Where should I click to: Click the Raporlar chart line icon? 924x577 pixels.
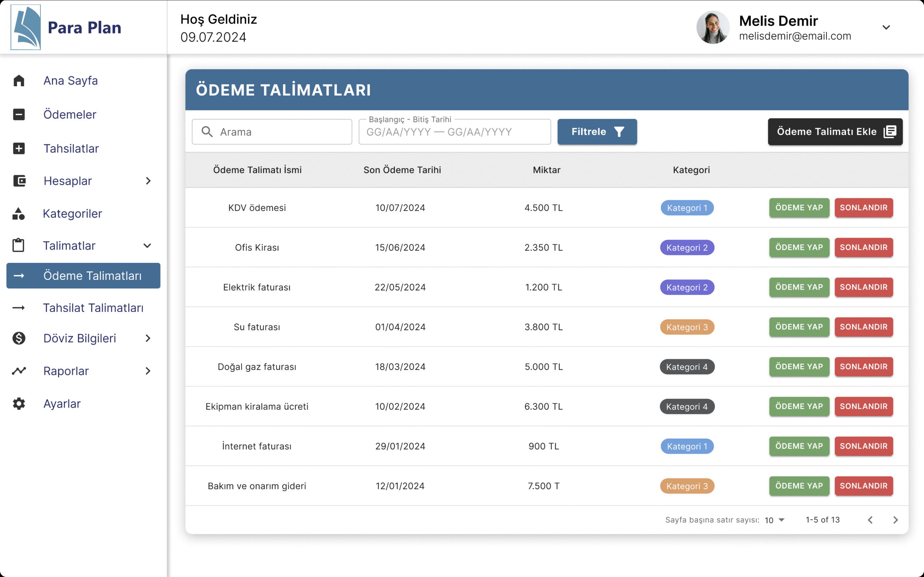coord(19,371)
